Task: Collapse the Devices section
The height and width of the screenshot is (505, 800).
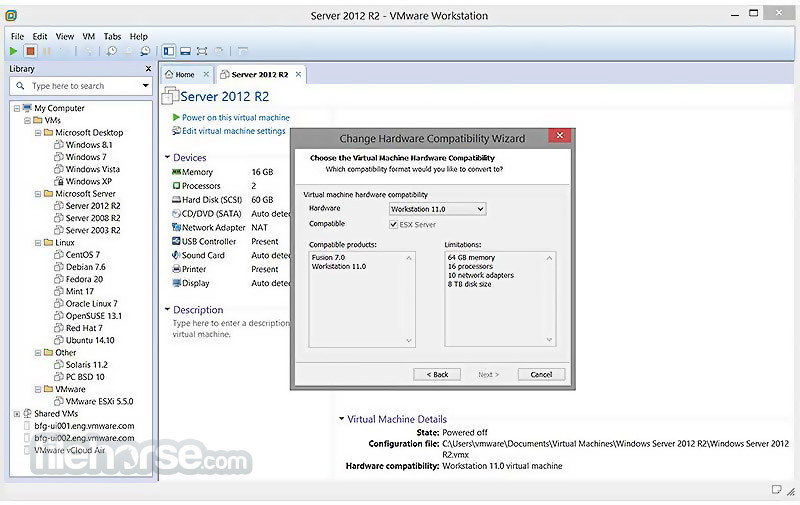Action: [x=167, y=157]
